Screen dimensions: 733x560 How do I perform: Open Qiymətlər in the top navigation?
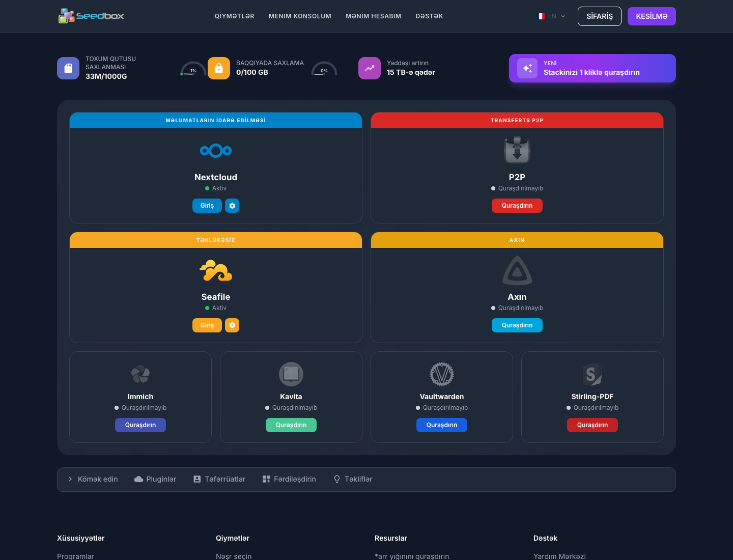point(235,16)
